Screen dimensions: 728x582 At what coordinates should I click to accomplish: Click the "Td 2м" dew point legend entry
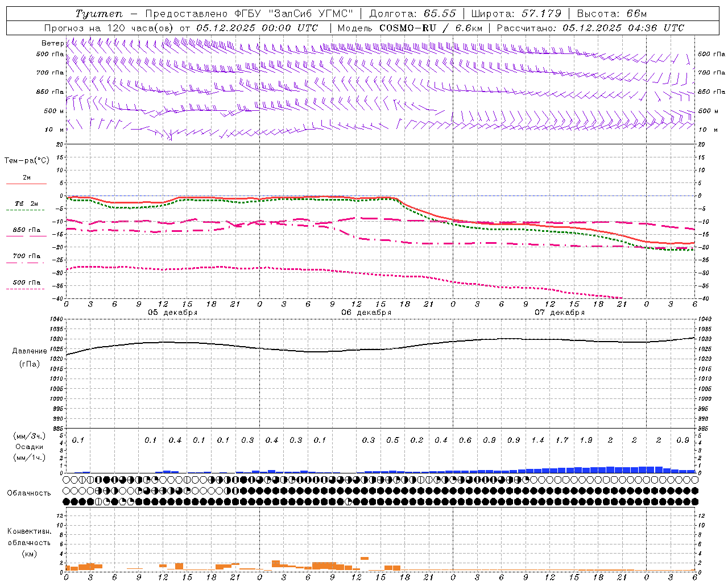26,203
